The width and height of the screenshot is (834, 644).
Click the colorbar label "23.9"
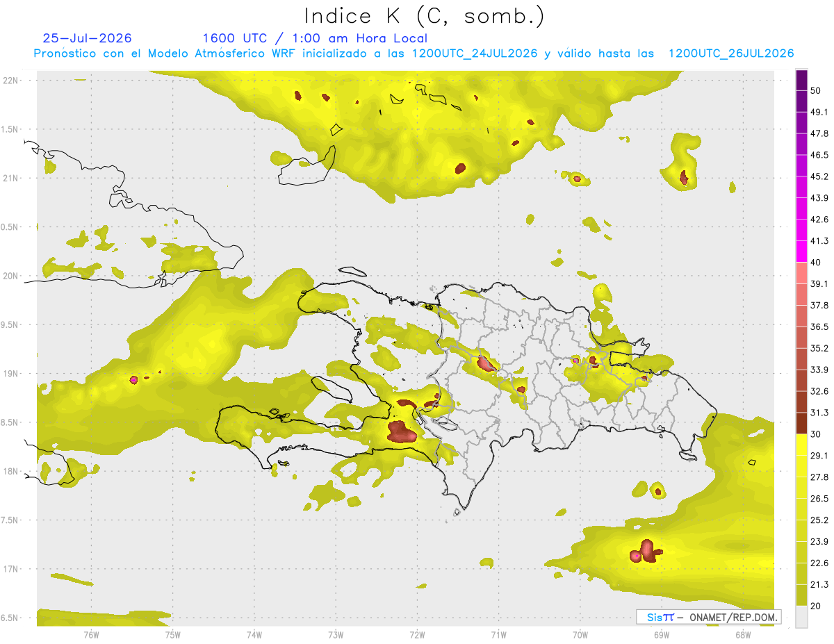click(x=819, y=542)
